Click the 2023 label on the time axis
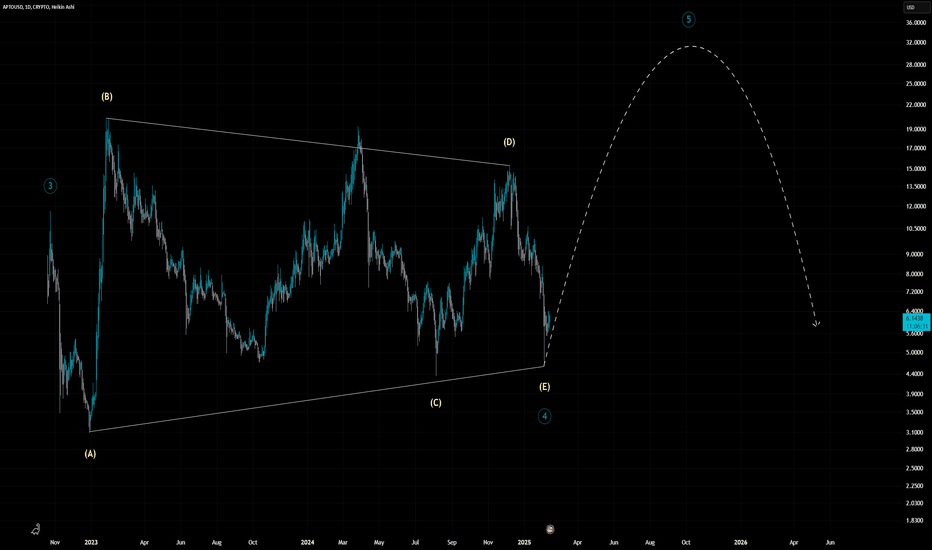932x550 pixels. (x=91, y=542)
